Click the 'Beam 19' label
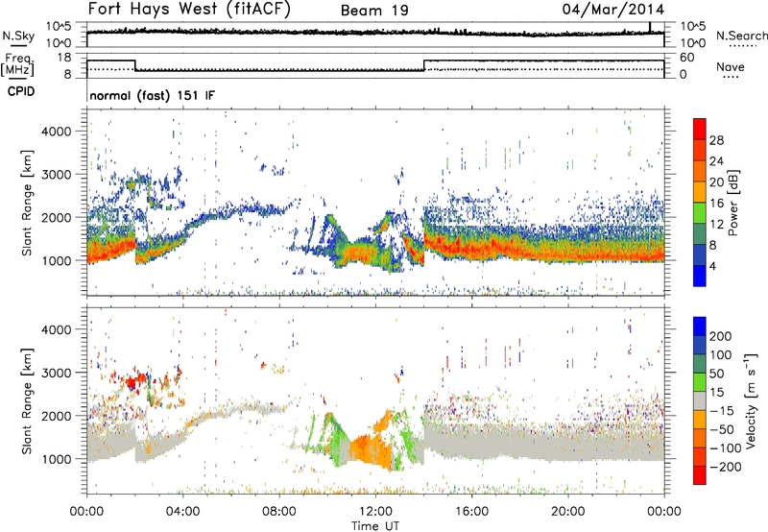The width and height of the screenshot is (768, 532). (374, 11)
